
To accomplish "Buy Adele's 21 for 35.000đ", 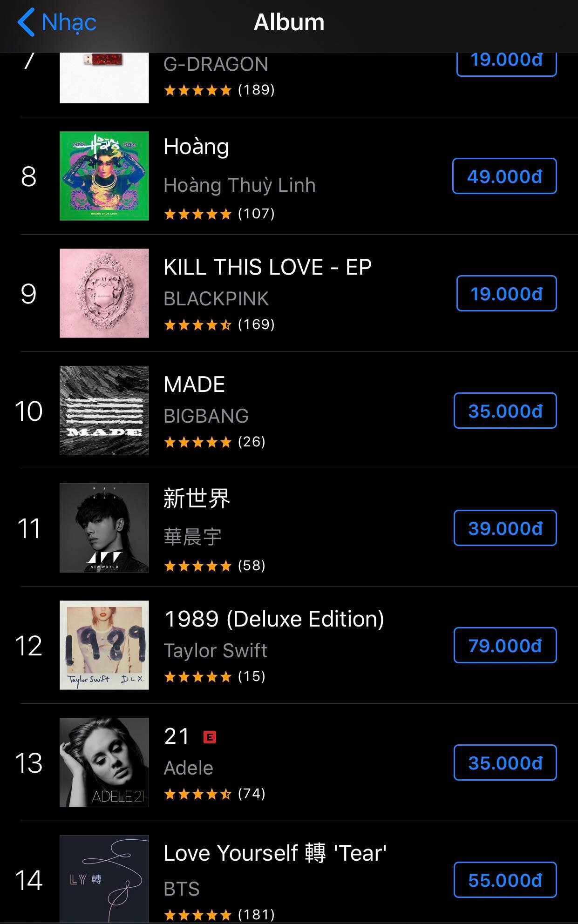I will (x=505, y=763).
